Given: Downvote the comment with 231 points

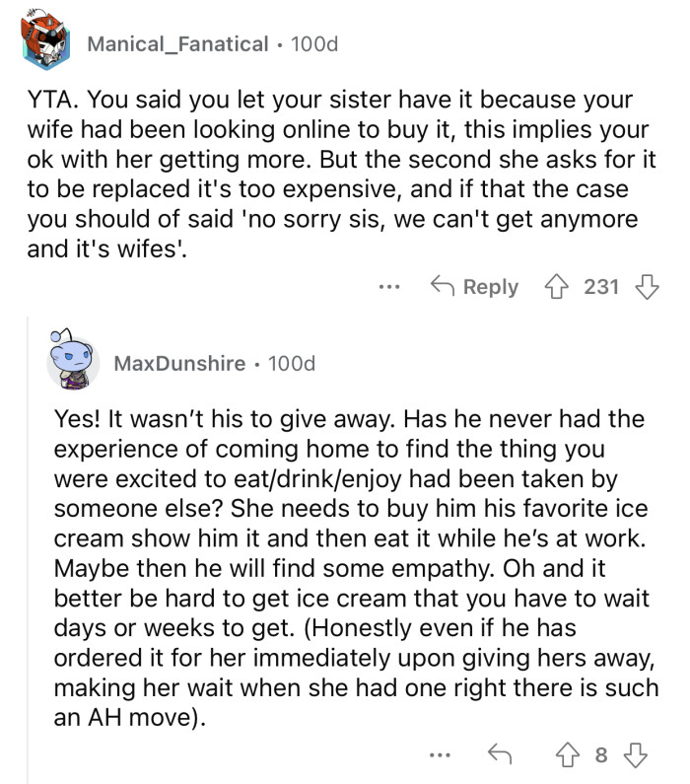Looking at the screenshot, I should 647,287.
